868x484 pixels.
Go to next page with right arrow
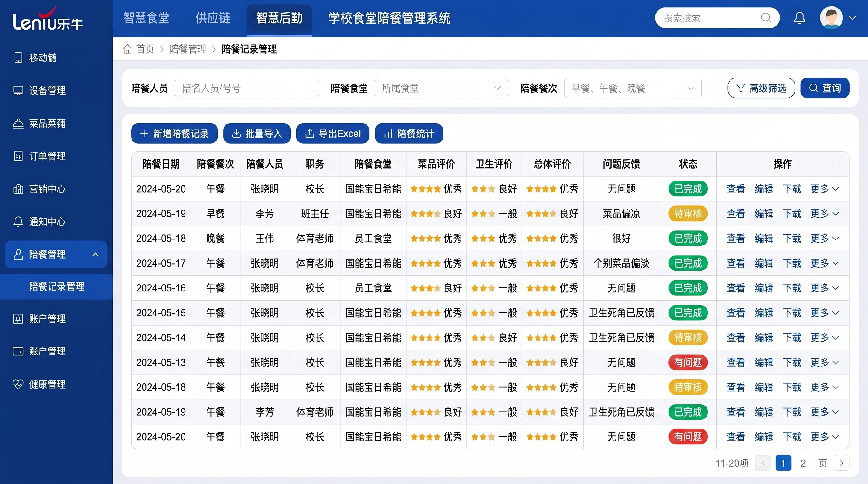pos(842,463)
